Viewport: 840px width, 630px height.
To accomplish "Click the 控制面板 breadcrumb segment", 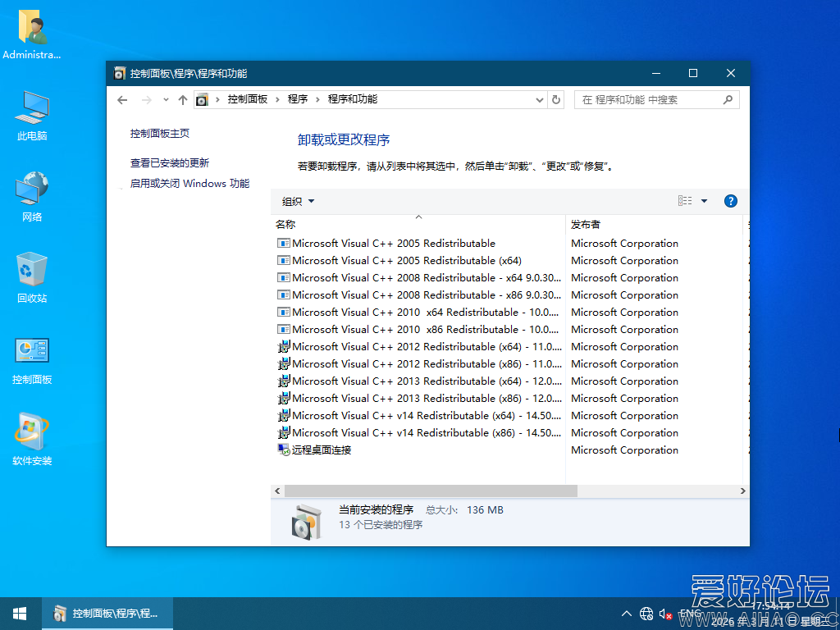I will pos(248,99).
